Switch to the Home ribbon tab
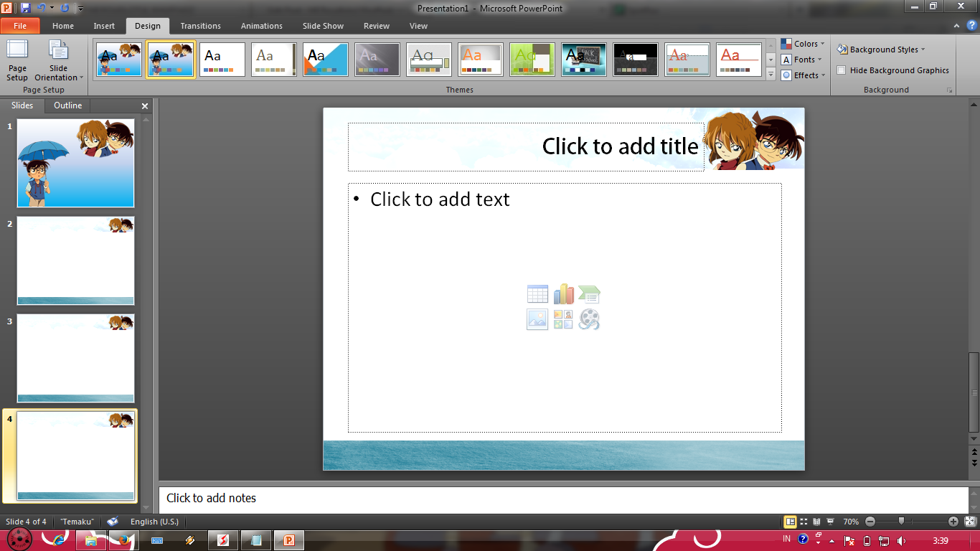Image resolution: width=980 pixels, height=551 pixels. [x=63, y=26]
